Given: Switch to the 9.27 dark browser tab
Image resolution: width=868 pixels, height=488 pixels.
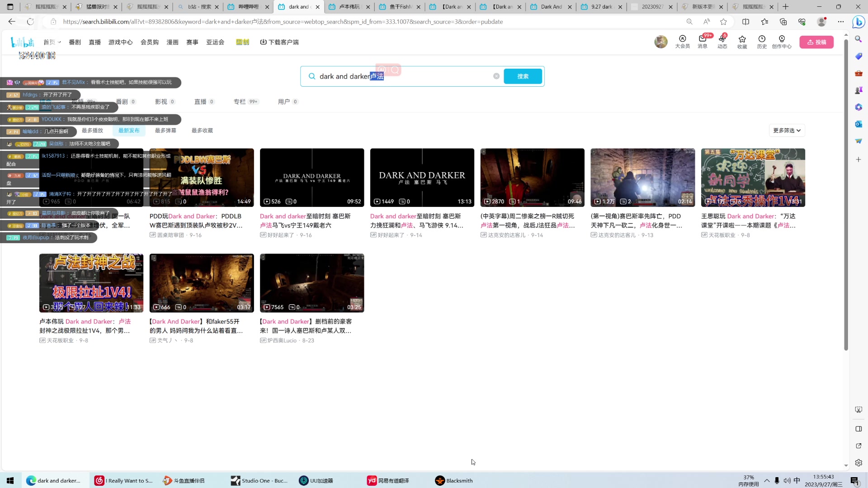Looking at the screenshot, I should coord(602,7).
